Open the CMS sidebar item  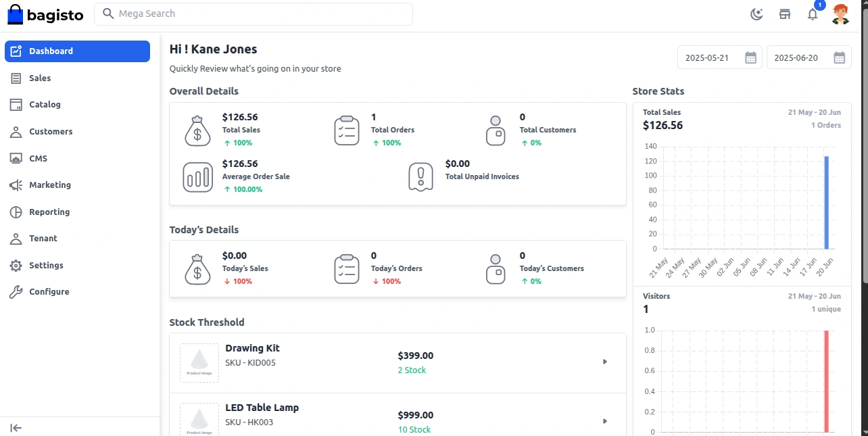point(38,159)
